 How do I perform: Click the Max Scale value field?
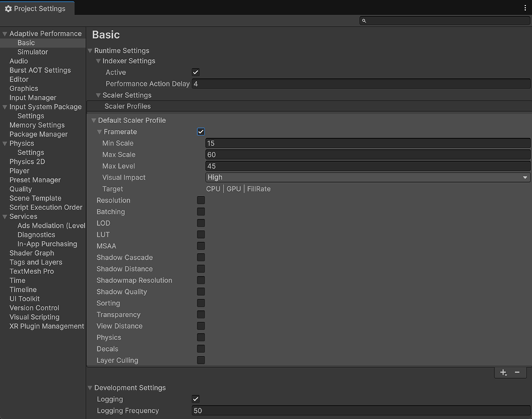[367, 155]
